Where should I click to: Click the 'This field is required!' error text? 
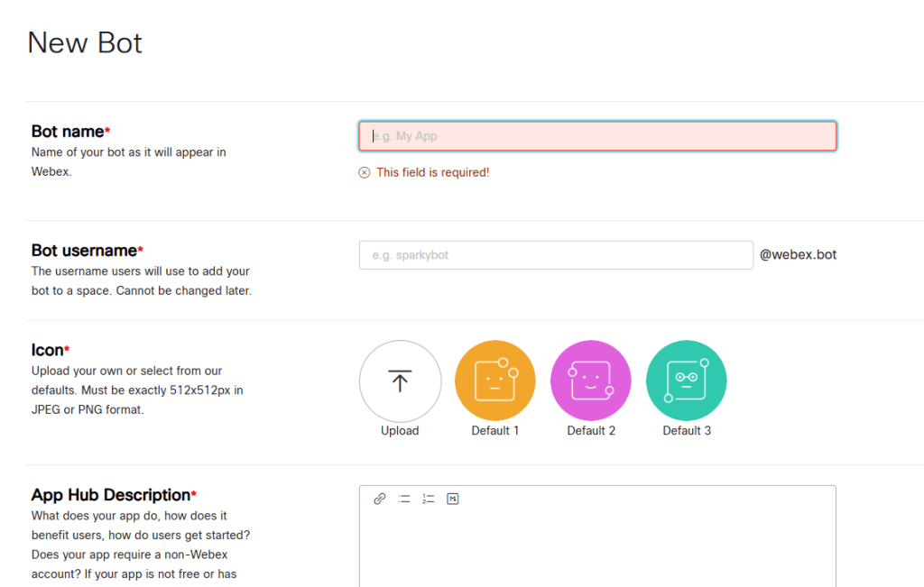coord(432,172)
